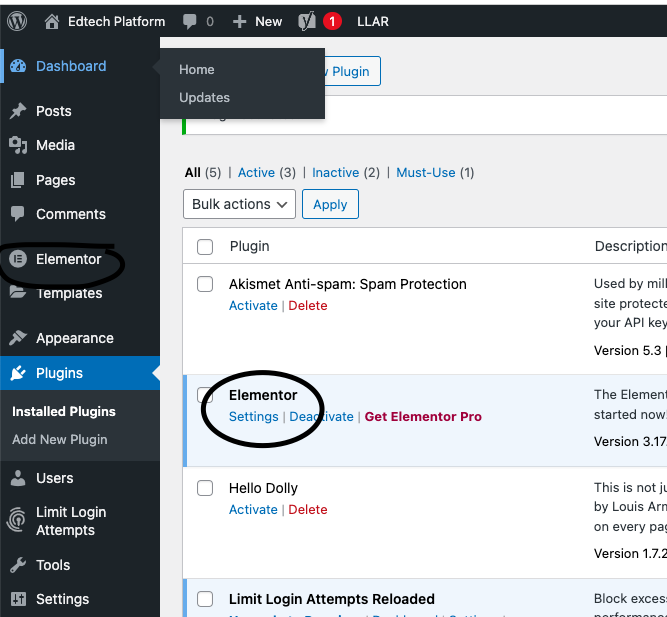
Task: Delete the Akismet Anti-spam plugin
Action: tap(308, 306)
